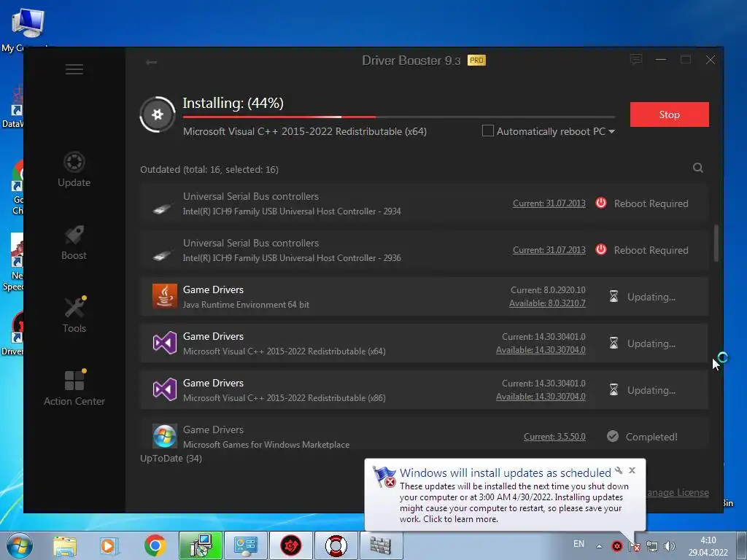Click USB icon for Host Controller 2934
This screenshot has width=747, height=560.
click(x=162, y=209)
